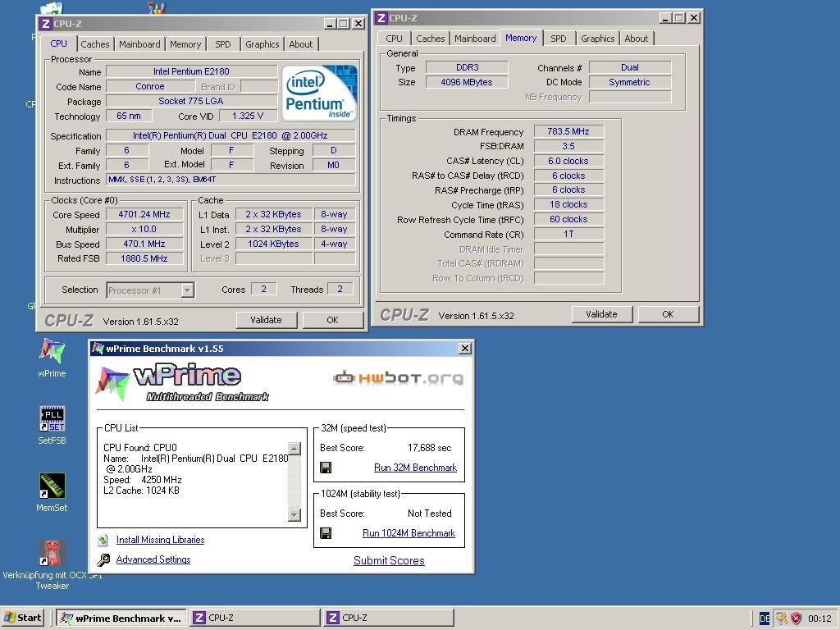Close the wPrime Benchmark window
Viewport: 840px width, 630px height.
pos(465,349)
